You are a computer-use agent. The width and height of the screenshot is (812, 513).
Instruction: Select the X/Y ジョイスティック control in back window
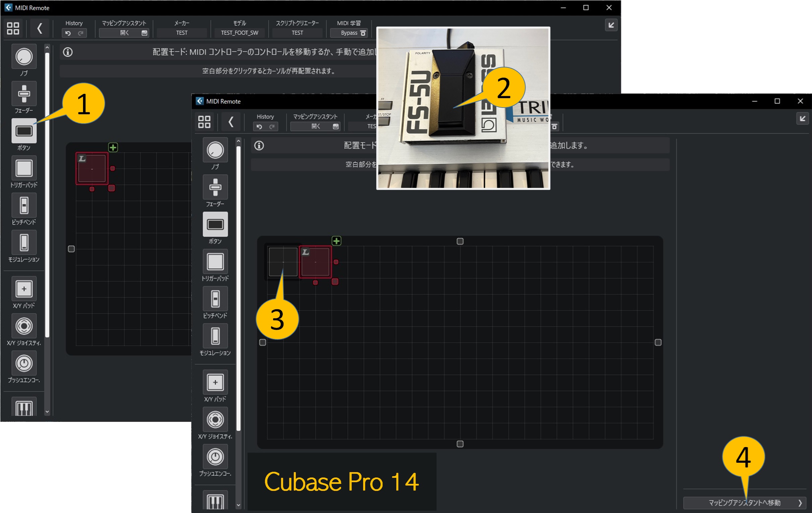pos(23,326)
